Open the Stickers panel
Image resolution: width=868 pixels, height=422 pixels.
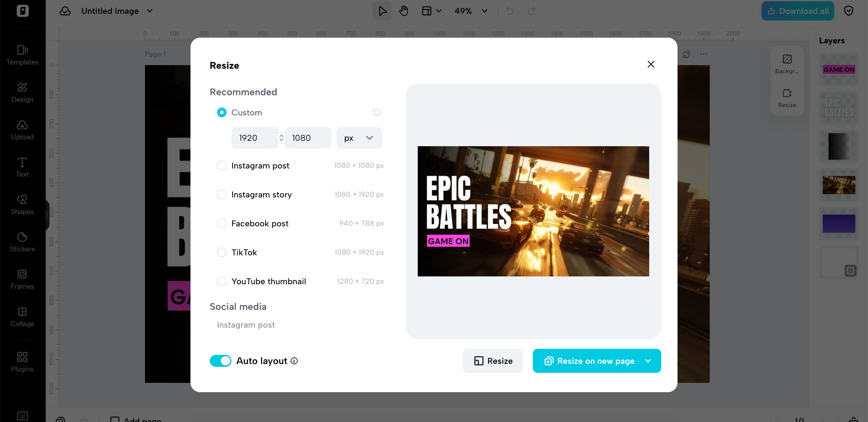click(x=22, y=242)
